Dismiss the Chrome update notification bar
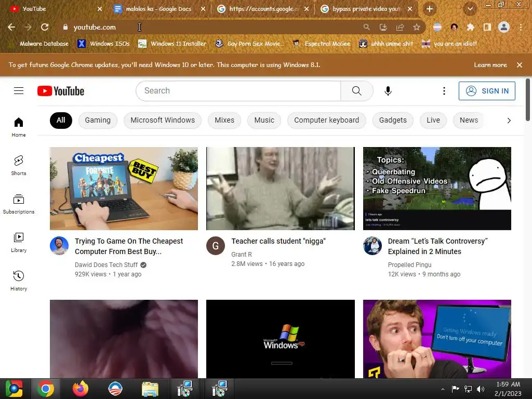 click(520, 65)
